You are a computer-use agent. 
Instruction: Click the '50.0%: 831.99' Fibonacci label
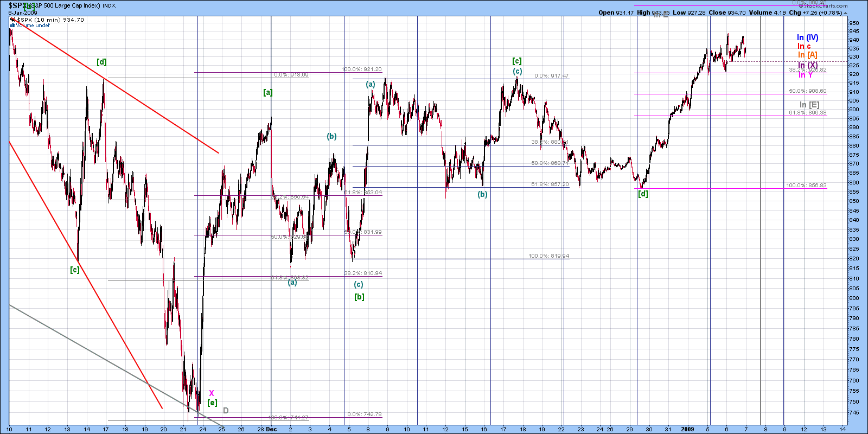pyautogui.click(x=363, y=232)
